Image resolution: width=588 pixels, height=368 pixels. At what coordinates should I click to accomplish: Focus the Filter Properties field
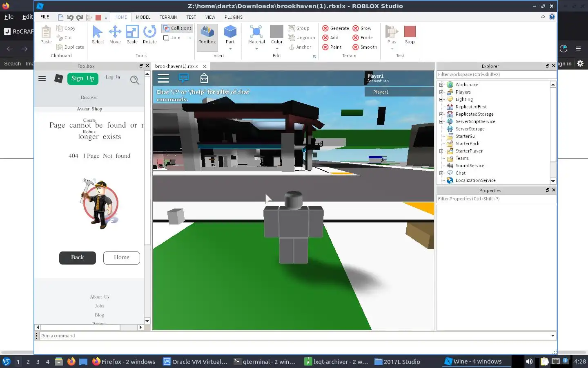[496, 199]
